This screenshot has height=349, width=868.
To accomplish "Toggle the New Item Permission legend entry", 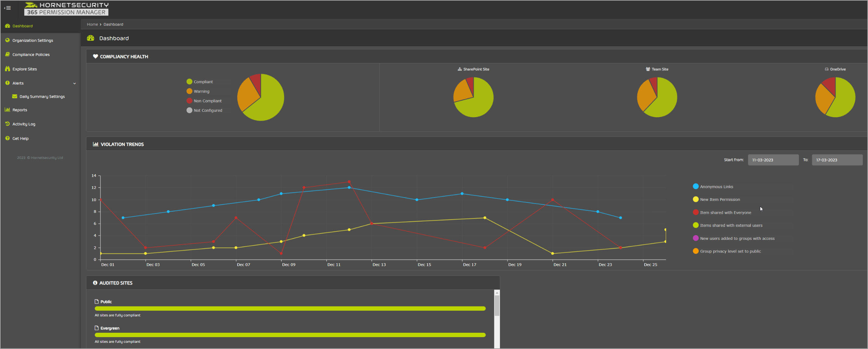I will click(x=719, y=200).
